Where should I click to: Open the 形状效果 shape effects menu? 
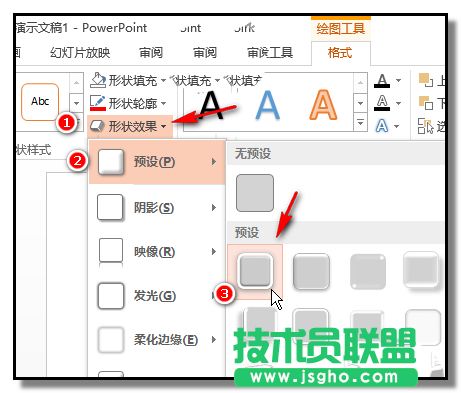pyautogui.click(x=130, y=126)
